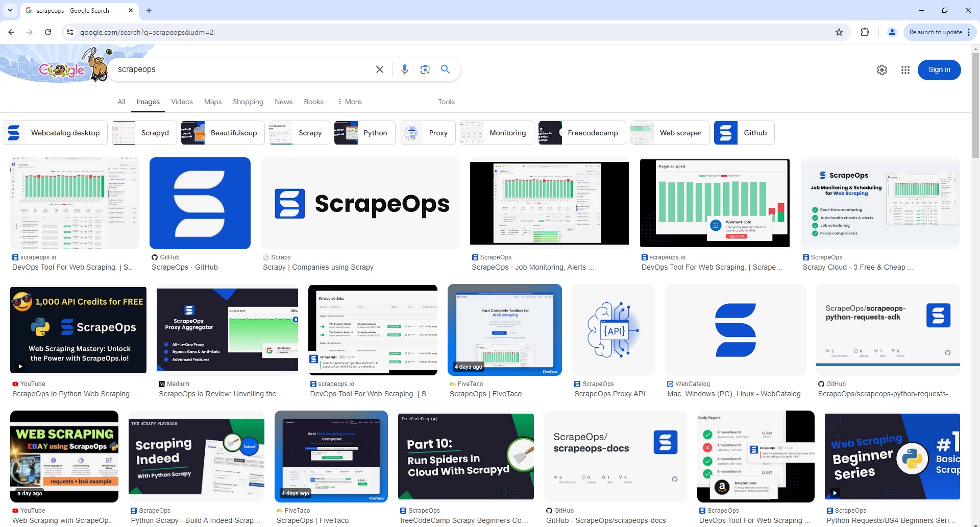The height and width of the screenshot is (527, 980).
Task: Open the browser extensions puzzle icon
Action: pos(865,32)
